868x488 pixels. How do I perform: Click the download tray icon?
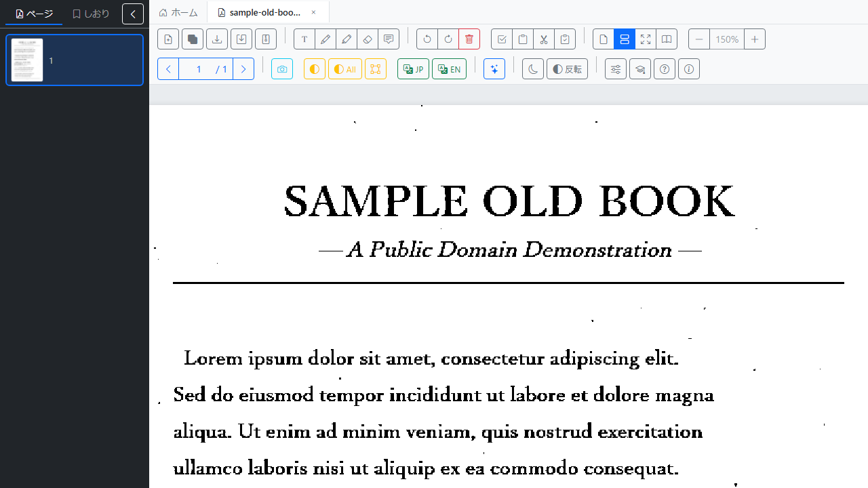point(217,39)
